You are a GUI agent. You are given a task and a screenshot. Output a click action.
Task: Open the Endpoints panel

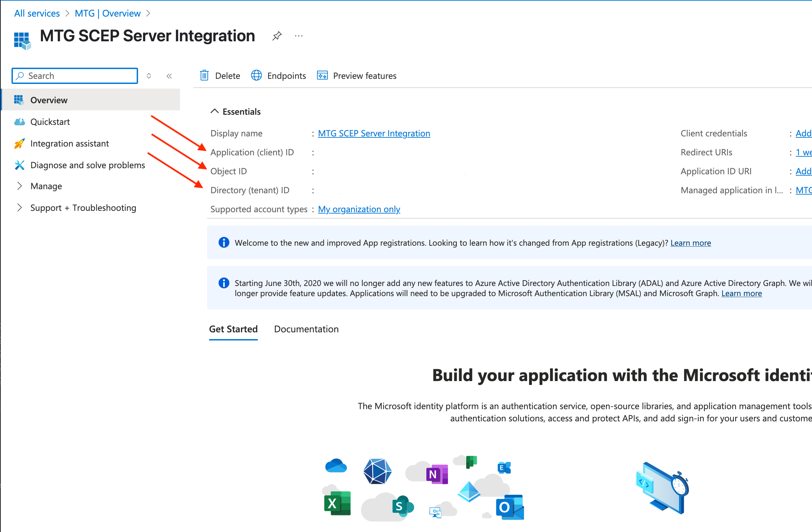pos(278,75)
